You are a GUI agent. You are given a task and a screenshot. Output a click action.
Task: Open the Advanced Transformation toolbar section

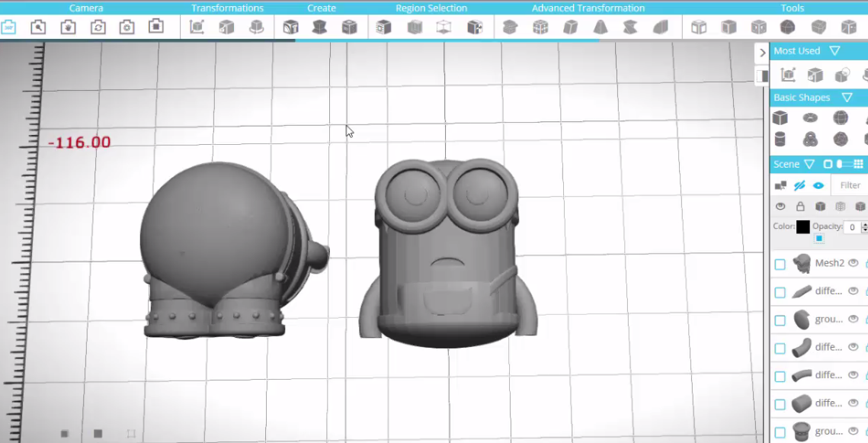pyautogui.click(x=588, y=8)
